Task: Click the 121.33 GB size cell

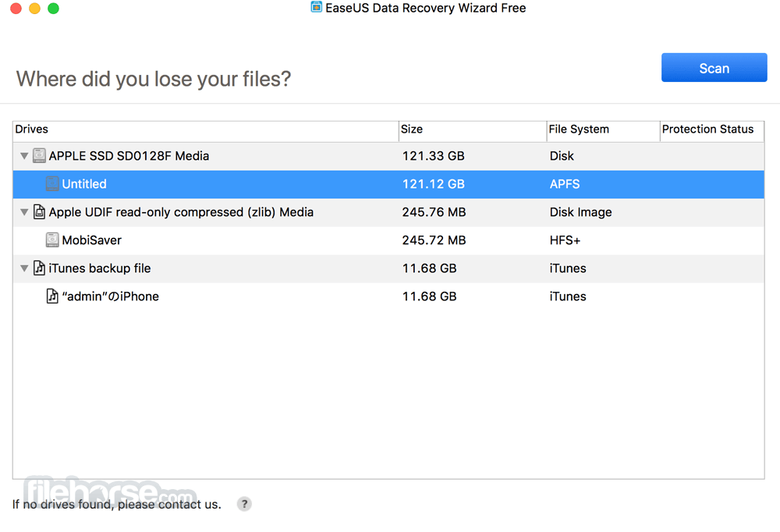Action: point(433,156)
